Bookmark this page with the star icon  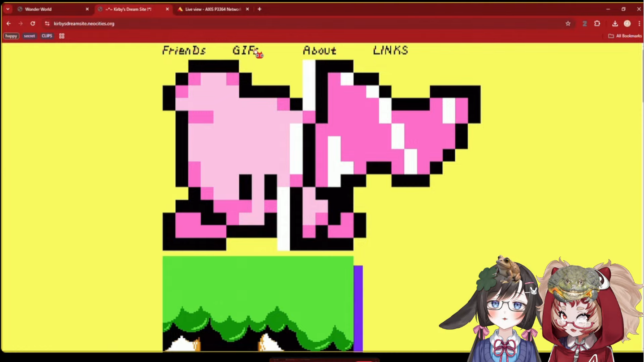[x=568, y=24]
